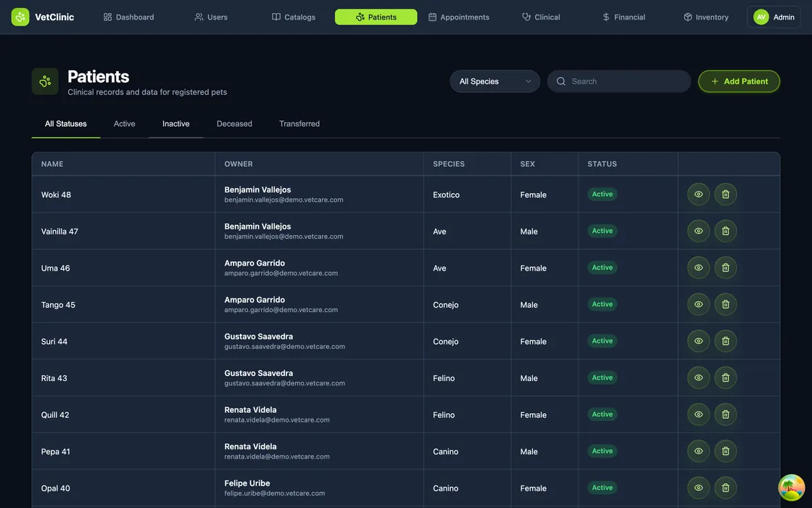This screenshot has width=812, height=508.
Task: Click the Add Patient button
Action: 739,81
